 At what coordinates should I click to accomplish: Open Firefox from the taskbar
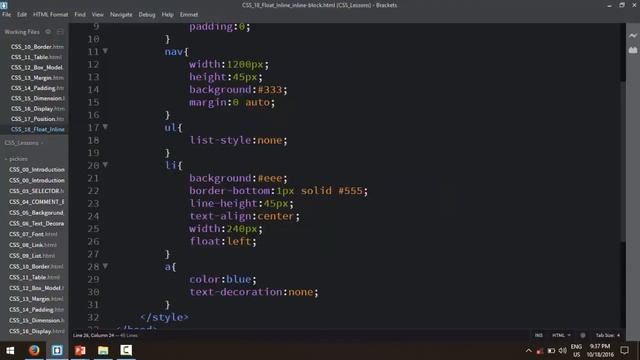point(34,350)
